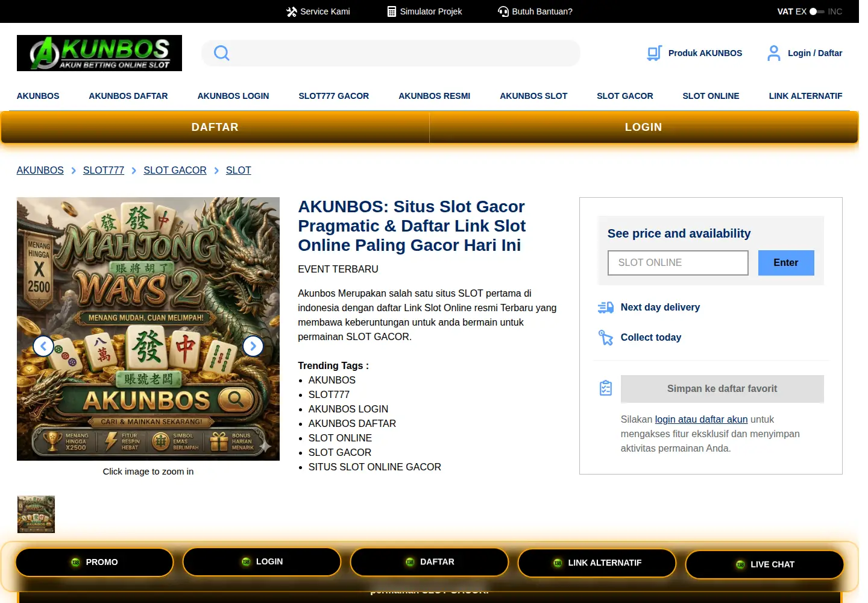Show next image with right arrow
868x603 pixels.
[x=253, y=346]
